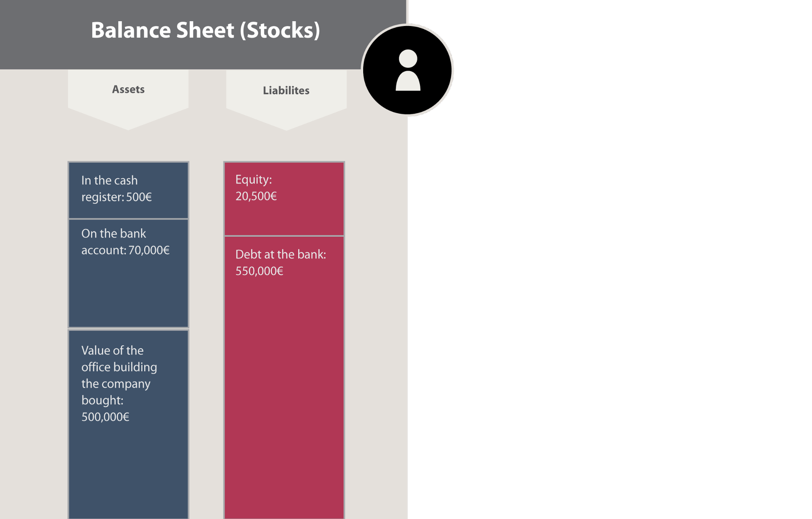Screen dimensions: 812x519
Task: Select the Liabilites column header
Action: click(286, 91)
